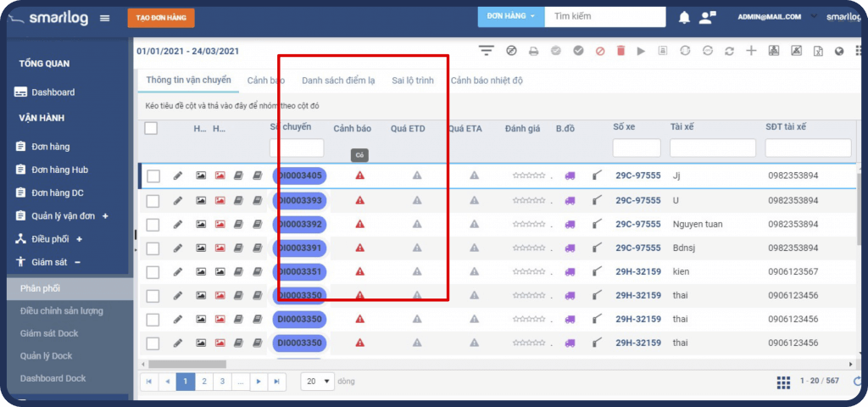Screen dimensions: 868x407
Task: Go to page 2 in pagination
Action: point(203,382)
